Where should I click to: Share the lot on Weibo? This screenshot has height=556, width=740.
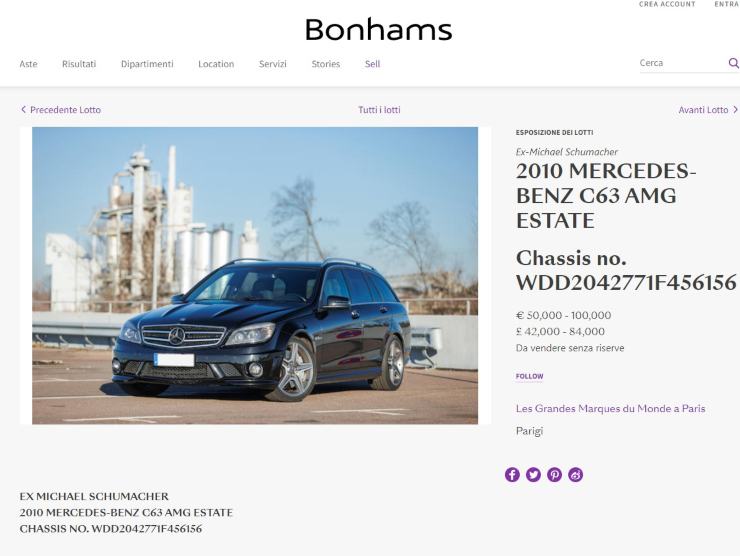(576, 474)
